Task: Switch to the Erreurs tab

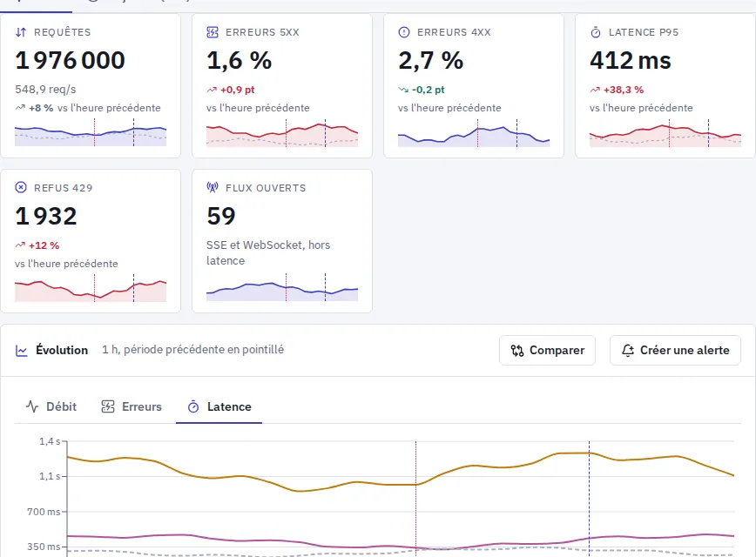Action: [132, 406]
